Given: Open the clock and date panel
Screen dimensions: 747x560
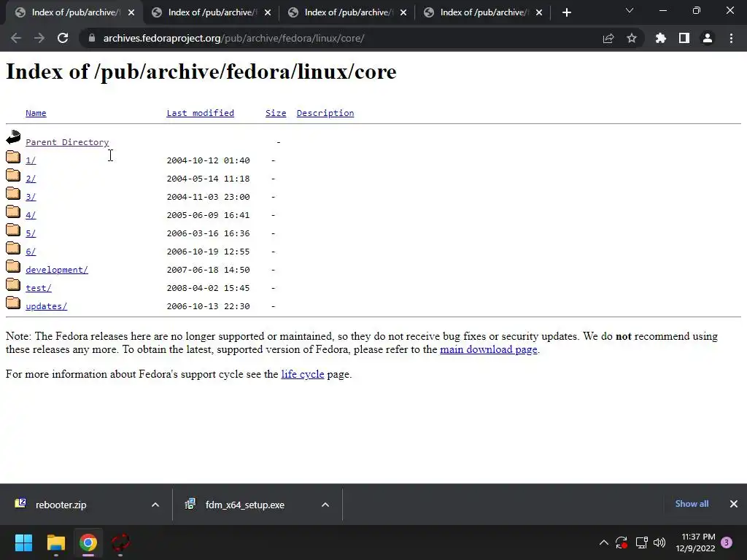Looking at the screenshot, I should [x=695, y=542].
